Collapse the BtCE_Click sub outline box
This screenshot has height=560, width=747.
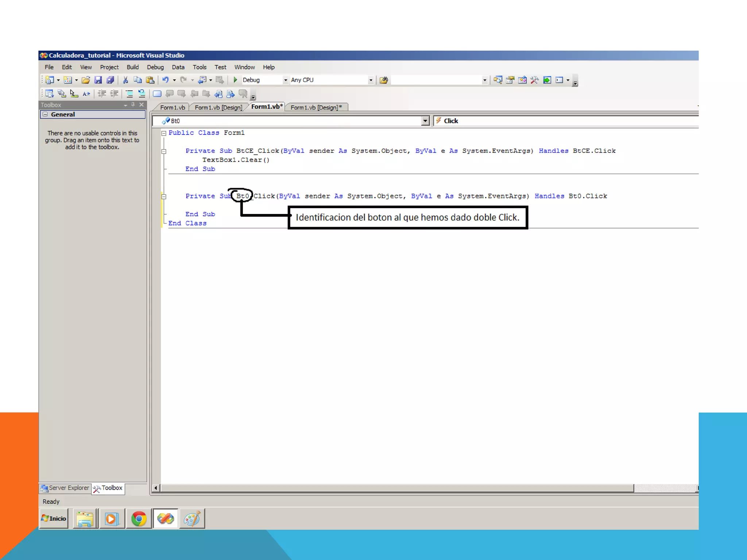pyautogui.click(x=164, y=151)
